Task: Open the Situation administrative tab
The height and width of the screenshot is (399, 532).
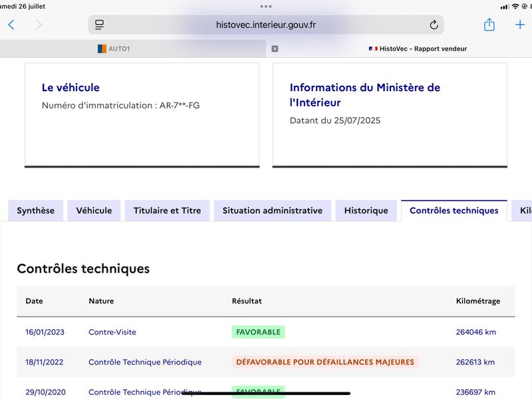Action: (x=273, y=211)
